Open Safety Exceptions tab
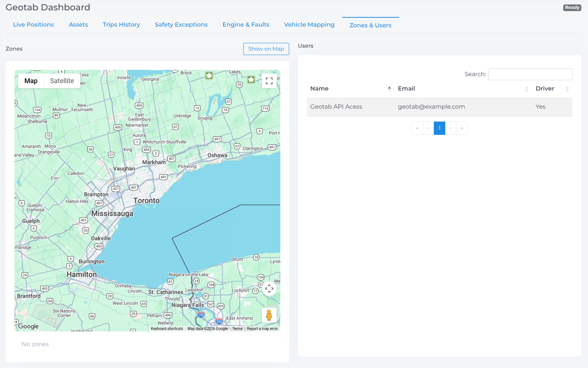The width and height of the screenshot is (588, 368). tap(181, 25)
